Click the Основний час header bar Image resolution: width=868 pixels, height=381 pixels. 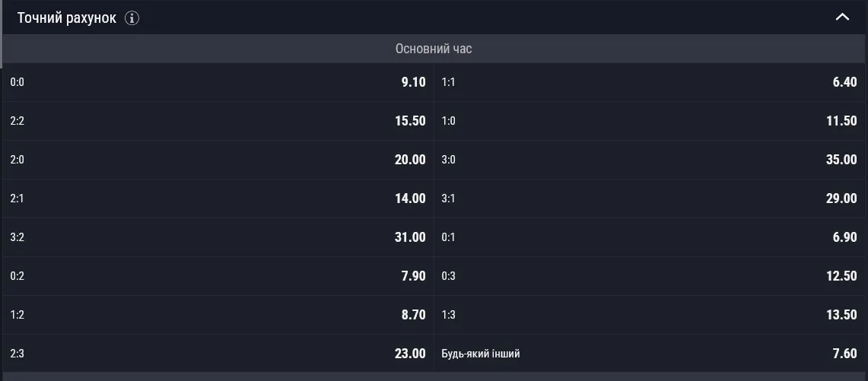click(434, 49)
